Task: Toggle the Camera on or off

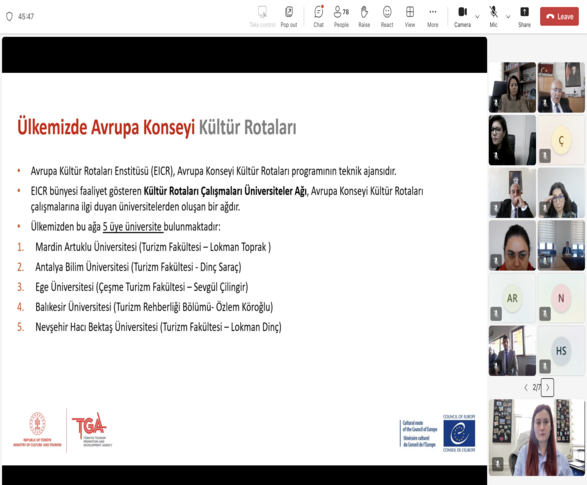Action: (462, 16)
